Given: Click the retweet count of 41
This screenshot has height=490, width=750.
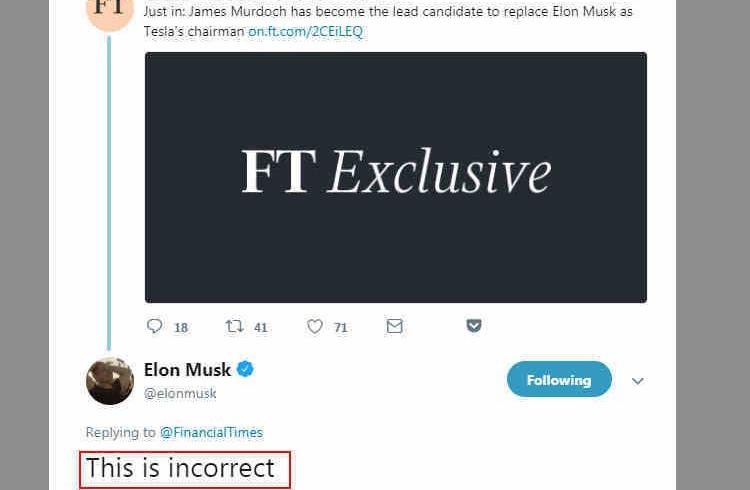Looking at the screenshot, I should coord(261,327).
